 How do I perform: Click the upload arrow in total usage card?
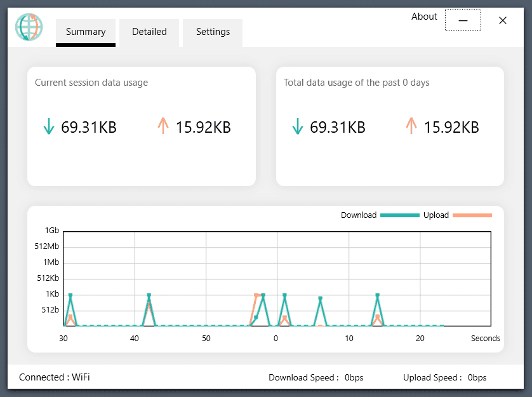click(x=413, y=126)
